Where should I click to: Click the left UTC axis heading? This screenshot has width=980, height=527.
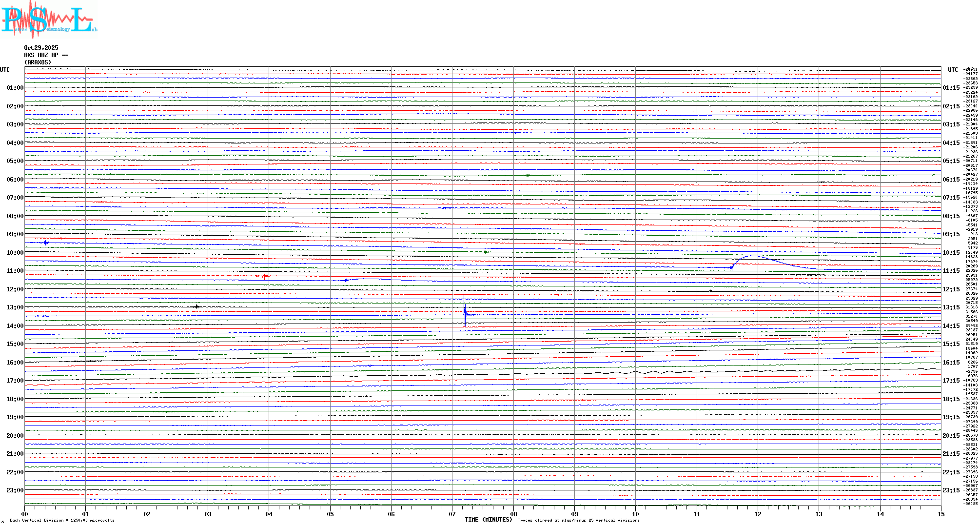point(5,70)
